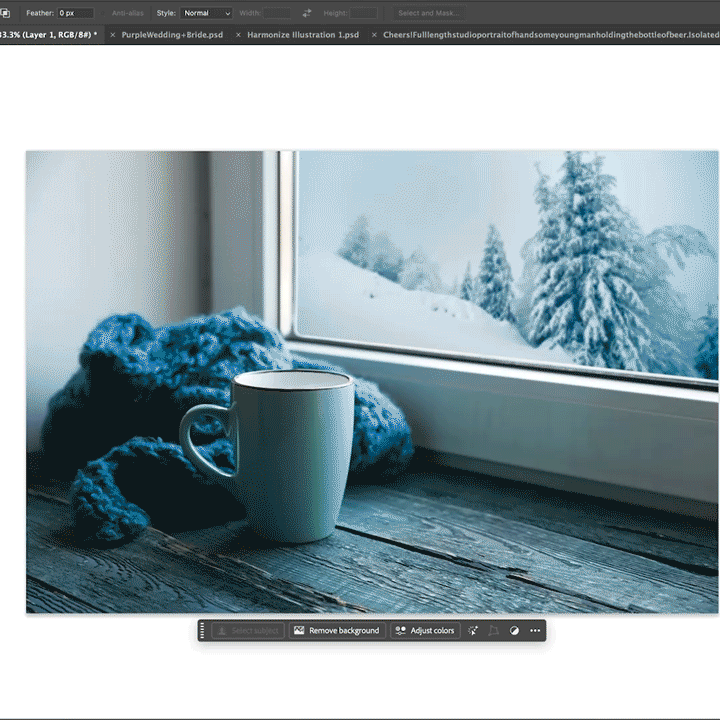Click the Select subject button
The image size is (720, 720).
248,630
